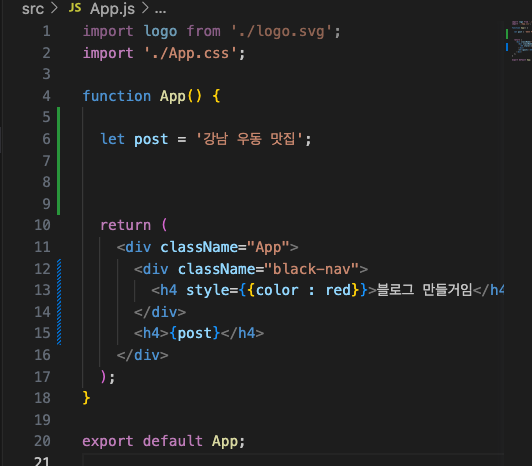Click closing '</div>' on line 16
Viewport: 532px width, 466px height.
point(142,355)
